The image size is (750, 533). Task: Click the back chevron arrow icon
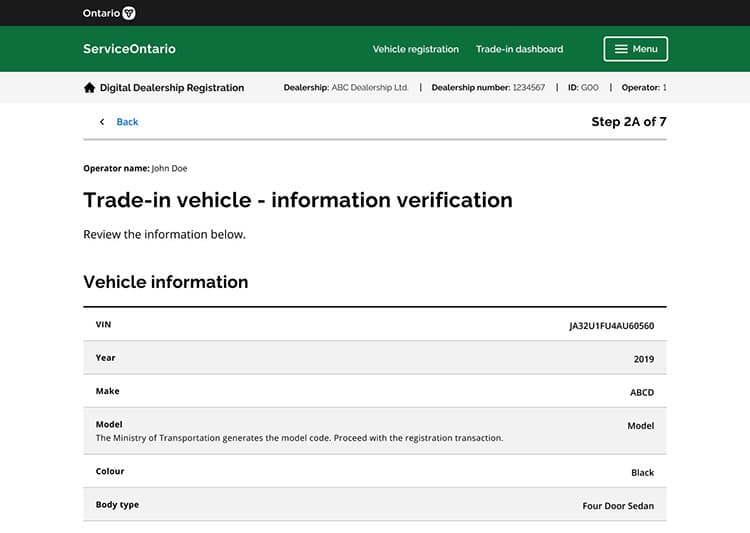click(101, 122)
